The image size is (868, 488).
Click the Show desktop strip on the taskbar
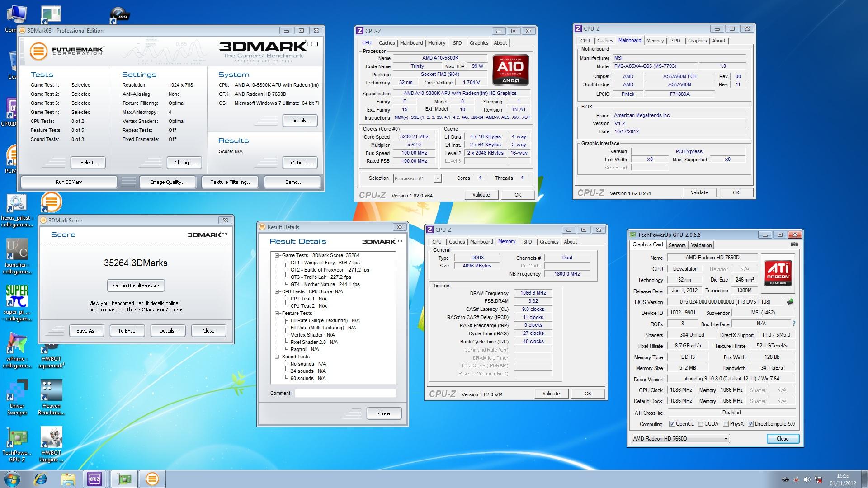coord(864,479)
